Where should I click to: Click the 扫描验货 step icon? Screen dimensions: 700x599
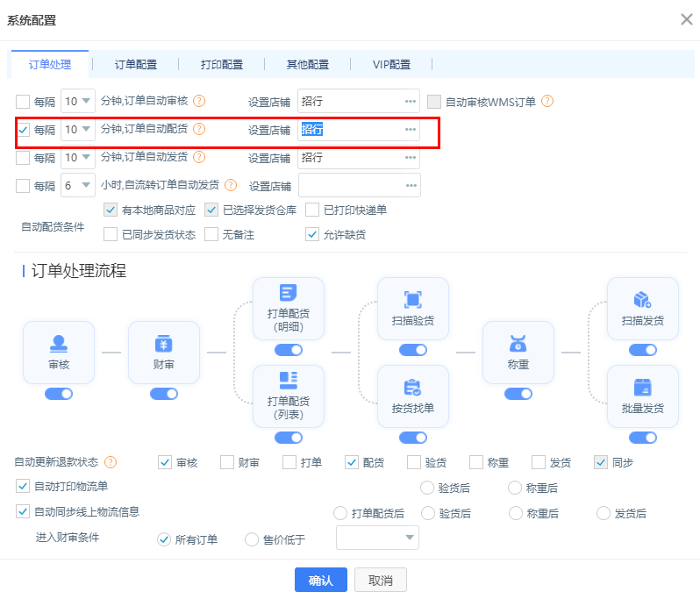413,300
